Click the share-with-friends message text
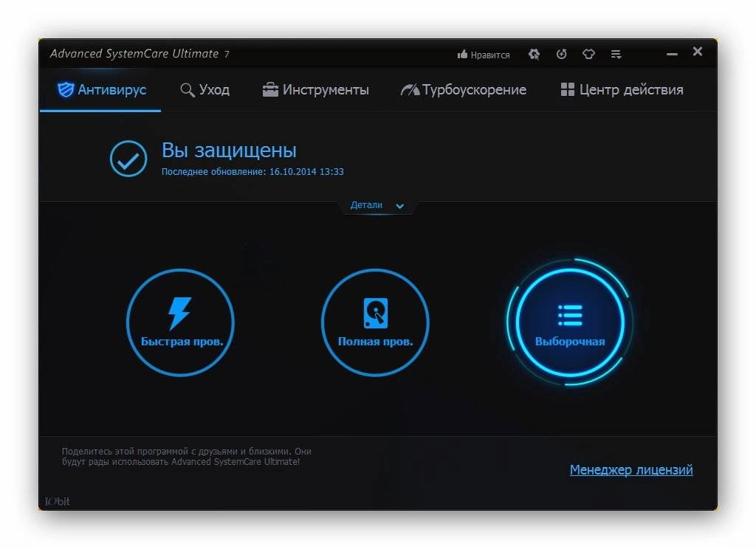Viewport: 756px width, 549px height. pyautogui.click(x=187, y=457)
